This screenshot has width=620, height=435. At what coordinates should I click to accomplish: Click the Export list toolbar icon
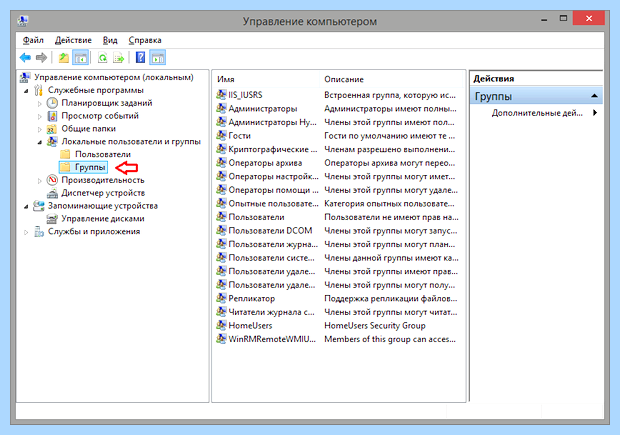click(x=119, y=58)
